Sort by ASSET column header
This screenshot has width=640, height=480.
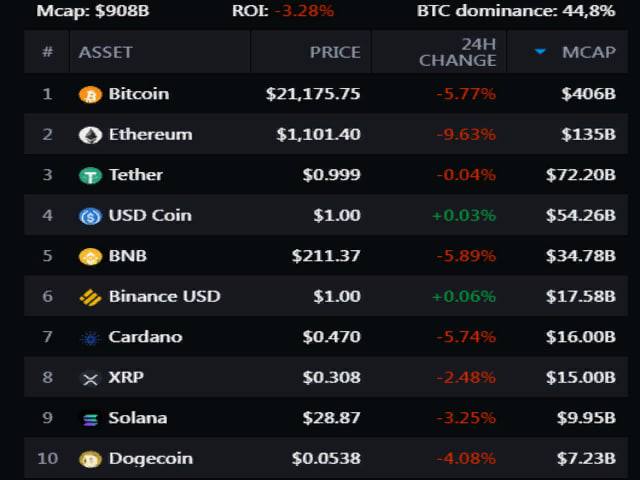pyautogui.click(x=105, y=52)
